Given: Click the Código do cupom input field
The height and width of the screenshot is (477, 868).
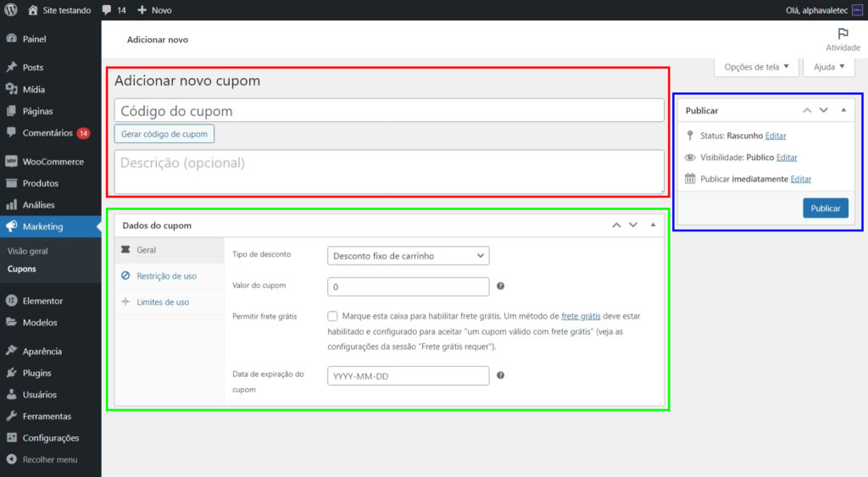Looking at the screenshot, I should 389,110.
